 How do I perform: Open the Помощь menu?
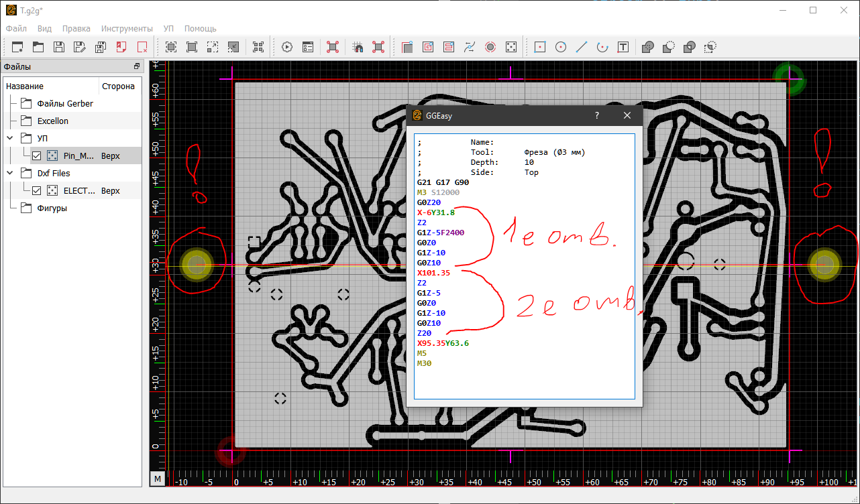click(201, 29)
